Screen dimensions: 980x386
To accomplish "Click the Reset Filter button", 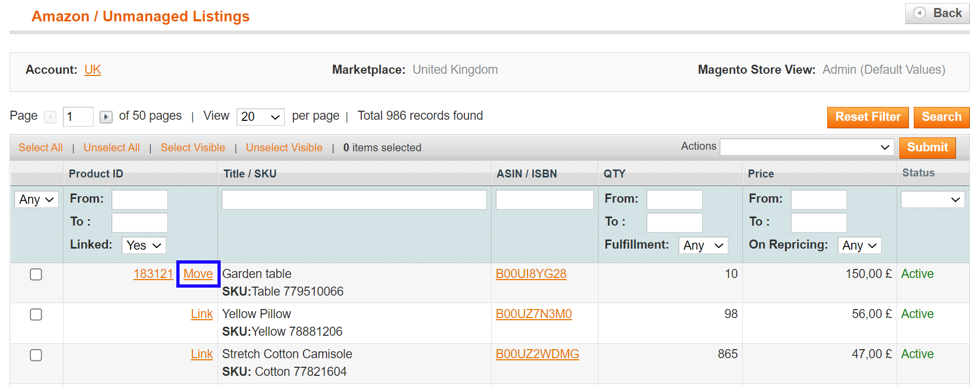I will pos(868,117).
